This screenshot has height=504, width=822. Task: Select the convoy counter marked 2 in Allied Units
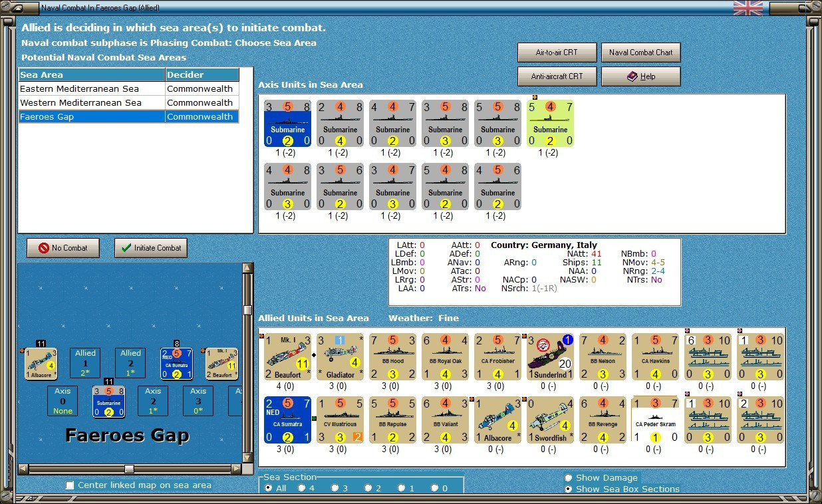tap(760, 420)
